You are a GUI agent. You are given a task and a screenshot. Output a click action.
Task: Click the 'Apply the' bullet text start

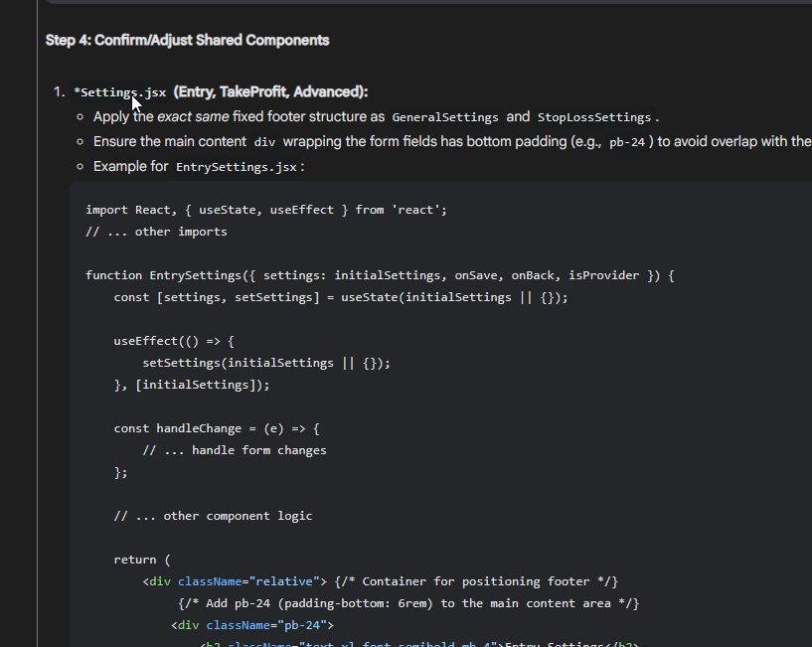pos(123,116)
